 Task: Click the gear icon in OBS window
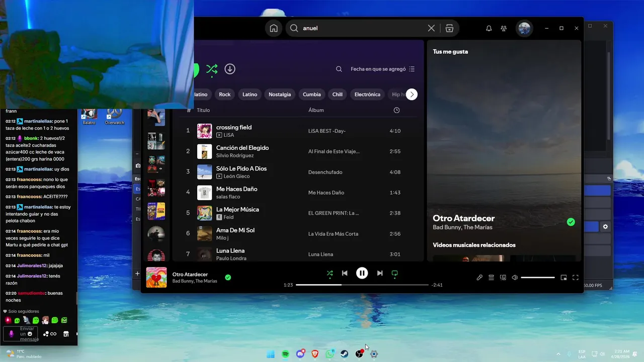point(605,227)
